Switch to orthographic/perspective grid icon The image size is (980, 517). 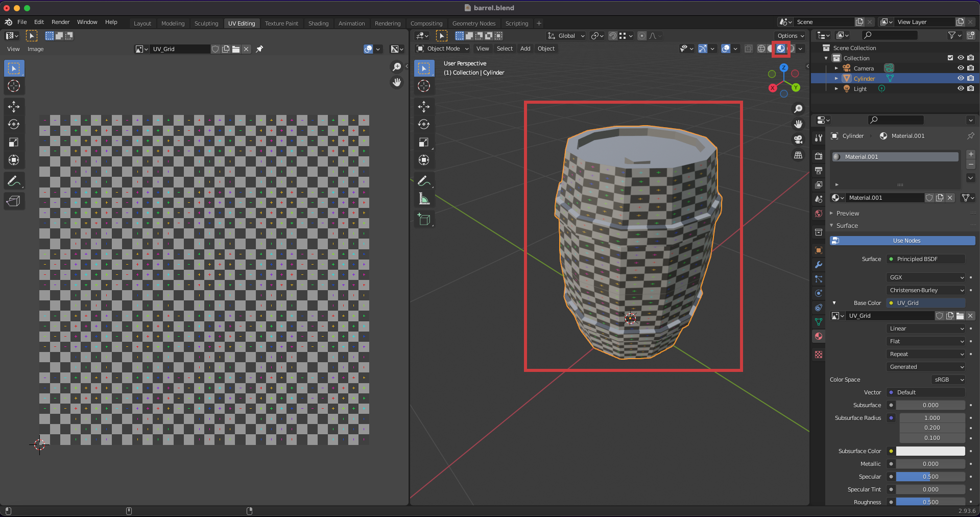[x=798, y=155]
